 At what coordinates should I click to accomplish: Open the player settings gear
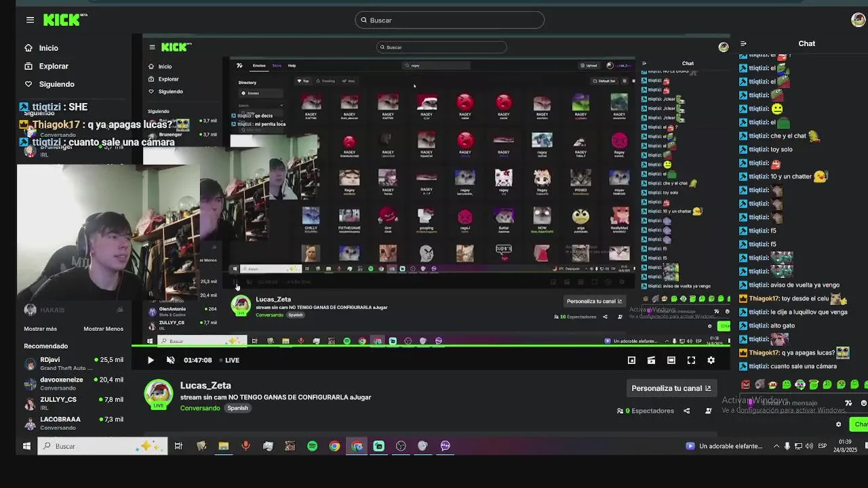(711, 361)
